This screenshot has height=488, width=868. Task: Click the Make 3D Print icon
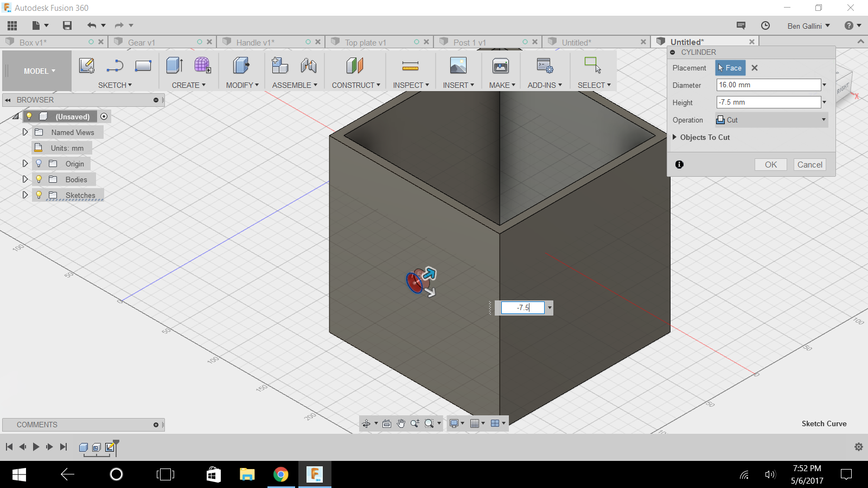click(x=501, y=66)
